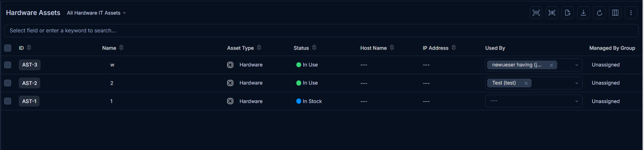This screenshot has height=150, width=644.
Task: Sort by Host Name column arrows
Action: pyautogui.click(x=392, y=48)
